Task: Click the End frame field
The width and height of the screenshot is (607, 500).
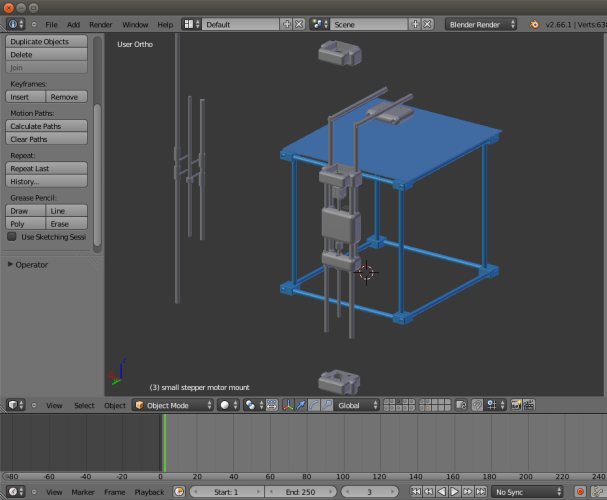Action: tap(300, 492)
